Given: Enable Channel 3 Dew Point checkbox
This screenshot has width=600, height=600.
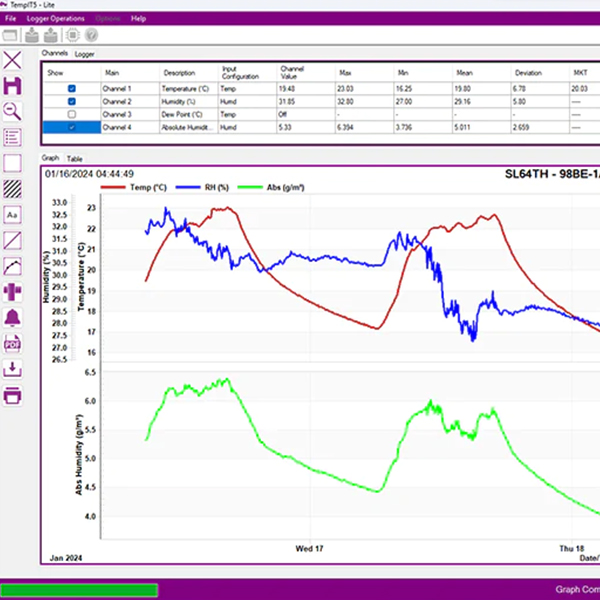Looking at the screenshot, I should point(71,114).
